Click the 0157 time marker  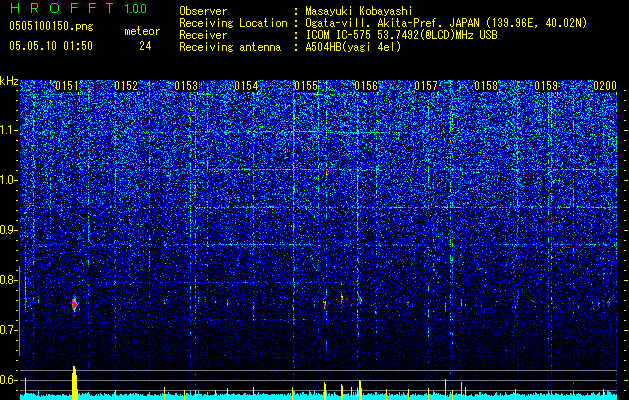tap(426, 86)
